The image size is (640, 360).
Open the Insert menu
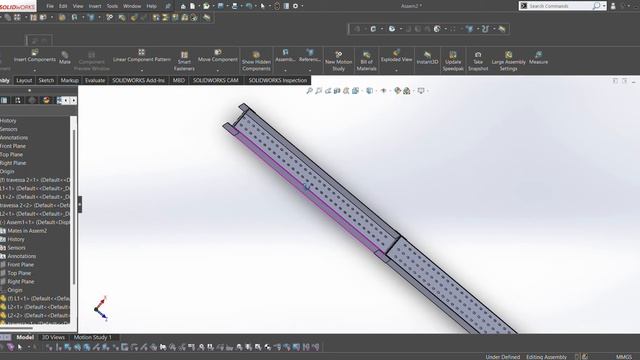pos(95,6)
